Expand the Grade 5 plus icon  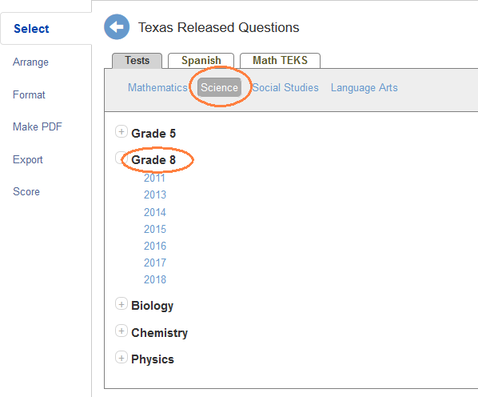(121, 132)
